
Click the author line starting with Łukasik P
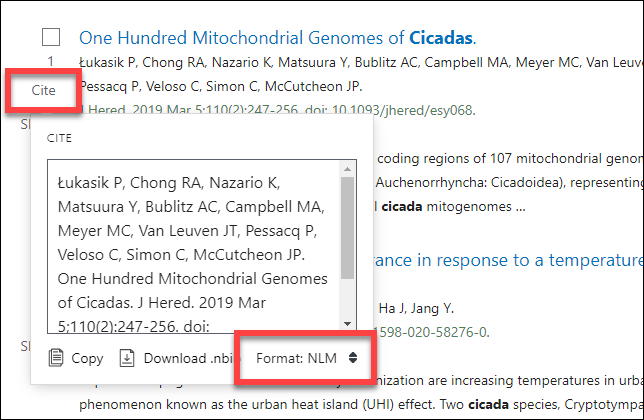[361, 62]
